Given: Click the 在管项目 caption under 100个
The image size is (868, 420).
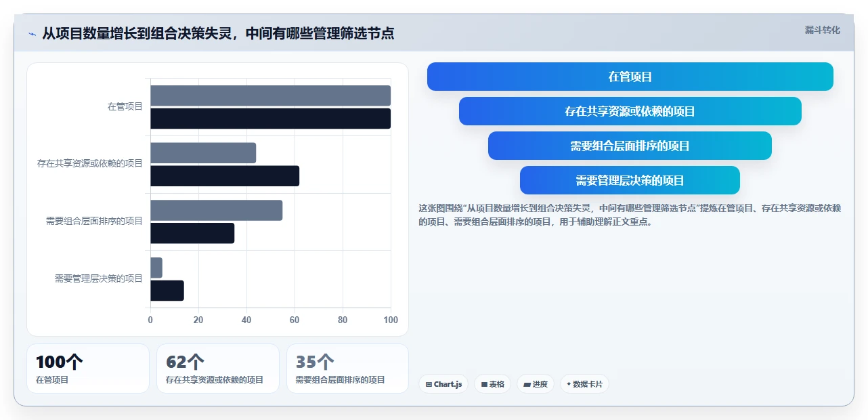Looking at the screenshot, I should (52, 380).
